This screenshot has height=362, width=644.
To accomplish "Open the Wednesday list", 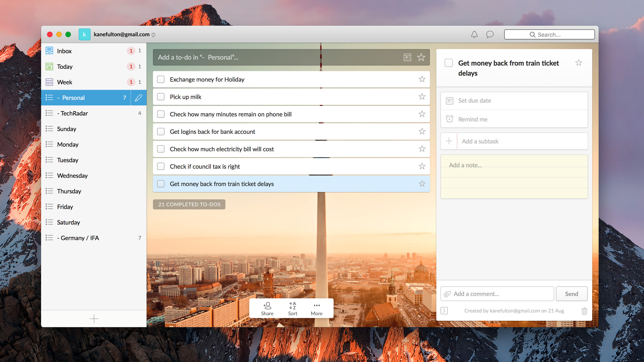I will coord(94,175).
